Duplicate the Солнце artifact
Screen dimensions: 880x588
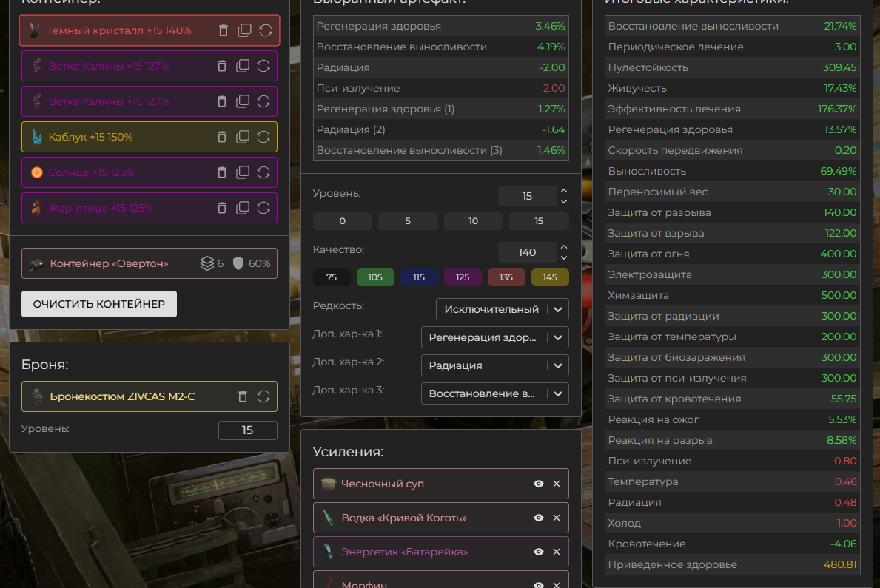[x=243, y=172]
